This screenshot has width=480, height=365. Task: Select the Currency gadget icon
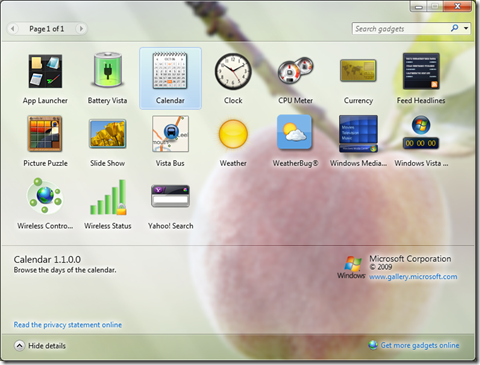coord(358,71)
